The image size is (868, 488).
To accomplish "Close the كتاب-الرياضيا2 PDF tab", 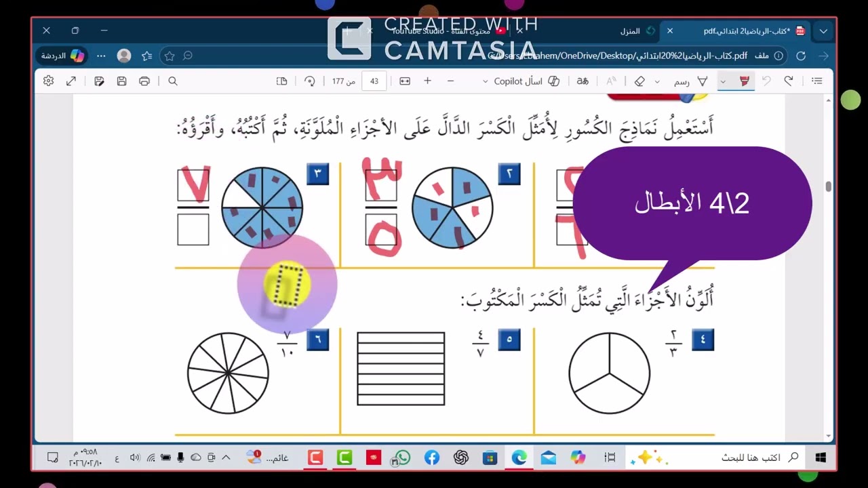I will coord(670,31).
